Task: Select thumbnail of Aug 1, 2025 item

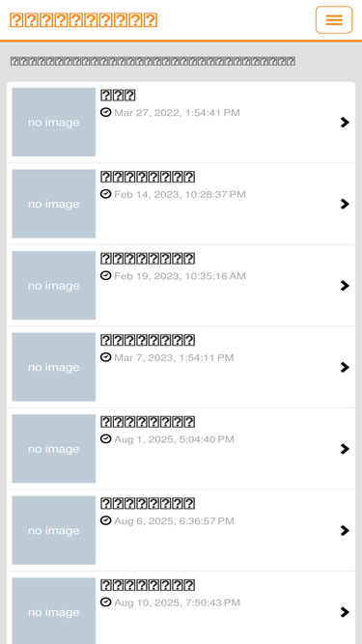Action: (x=54, y=449)
